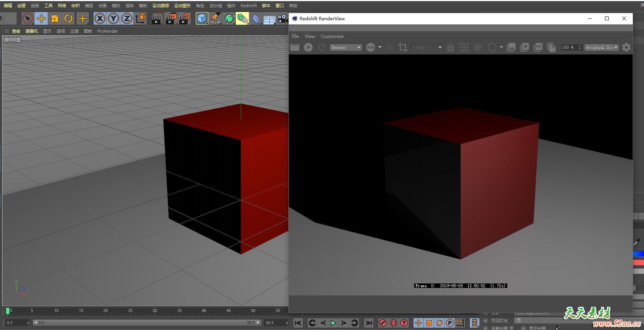Activate the Scale tool in main toolbar
The image size is (644, 330).
pyautogui.click(x=55, y=18)
